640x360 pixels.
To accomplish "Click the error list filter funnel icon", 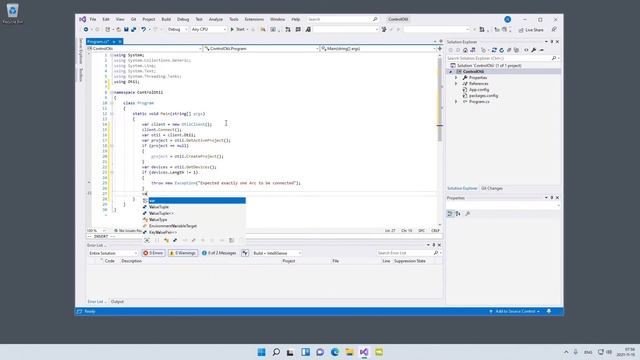I will (x=245, y=253).
